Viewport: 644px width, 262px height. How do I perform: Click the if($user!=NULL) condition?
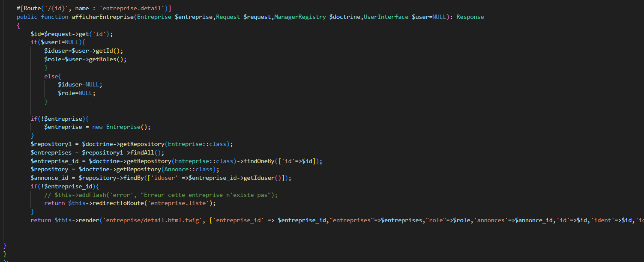click(x=58, y=42)
